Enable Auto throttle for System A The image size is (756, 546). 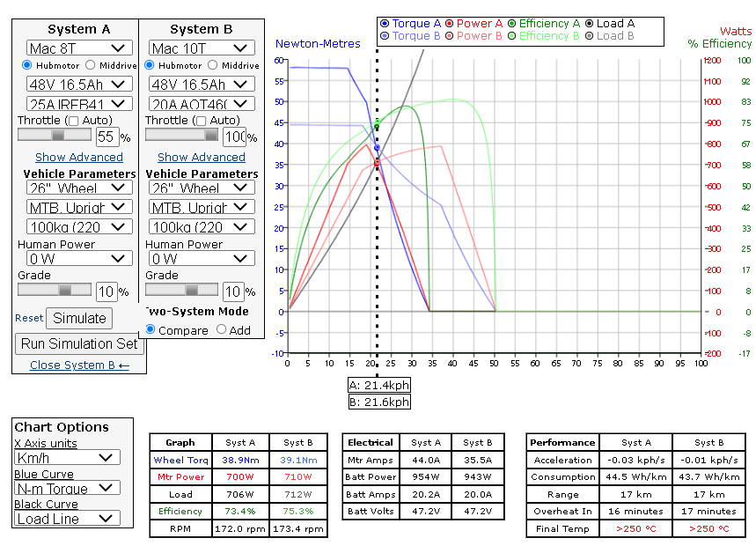(74, 121)
